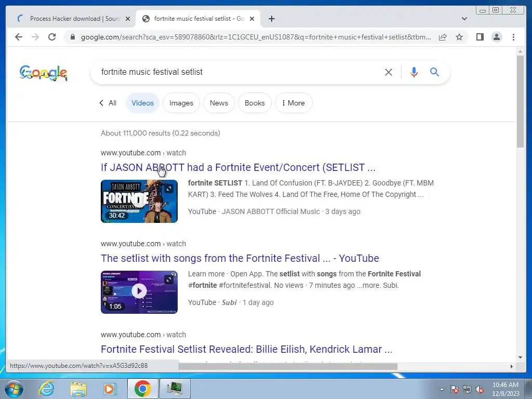Close the Process Hacker download tab

(128, 19)
